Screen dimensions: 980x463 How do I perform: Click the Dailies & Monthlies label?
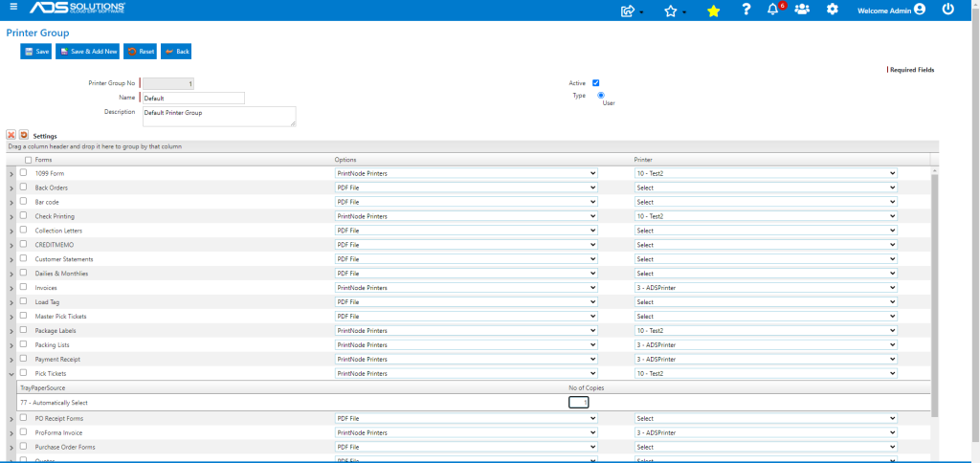click(x=61, y=273)
